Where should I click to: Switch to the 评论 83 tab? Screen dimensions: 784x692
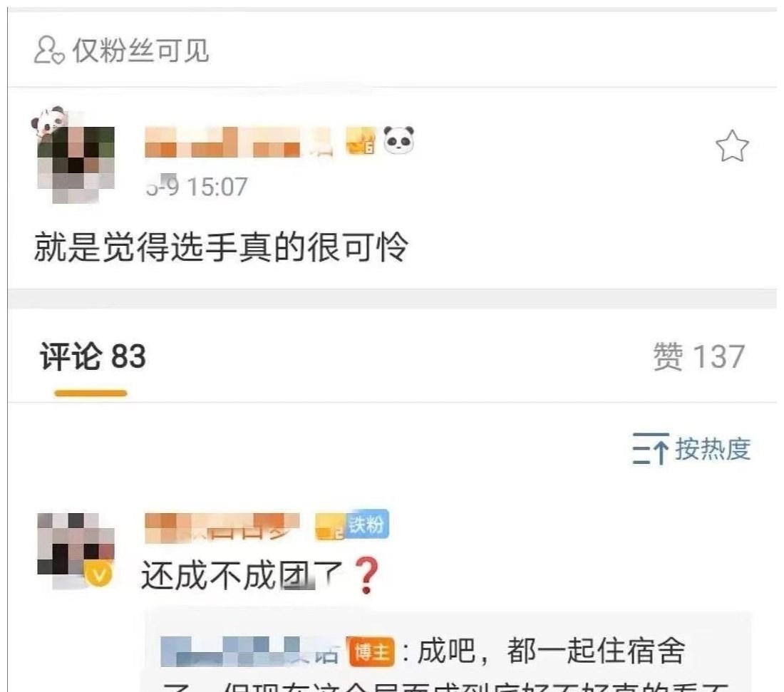[x=93, y=357]
